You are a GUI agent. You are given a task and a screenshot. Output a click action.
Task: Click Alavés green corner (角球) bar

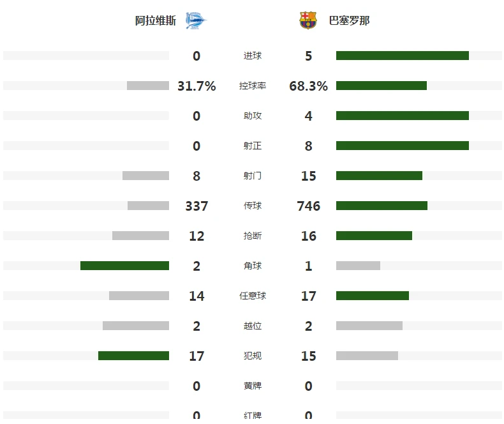(124, 266)
